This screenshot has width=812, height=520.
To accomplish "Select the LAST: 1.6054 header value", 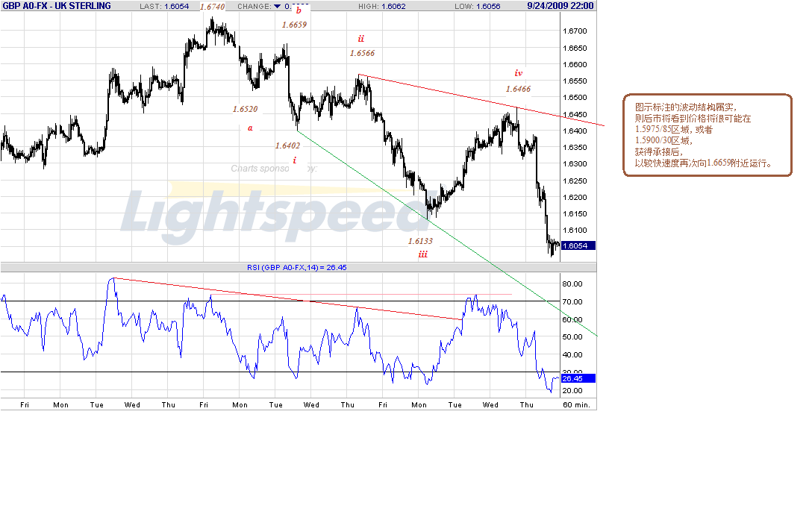I will 164,6.
